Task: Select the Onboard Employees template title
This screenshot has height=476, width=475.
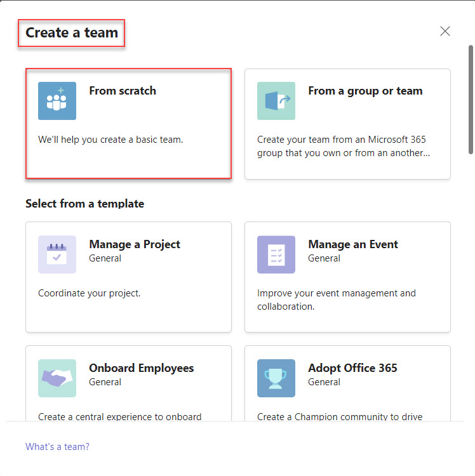Action: click(x=141, y=368)
